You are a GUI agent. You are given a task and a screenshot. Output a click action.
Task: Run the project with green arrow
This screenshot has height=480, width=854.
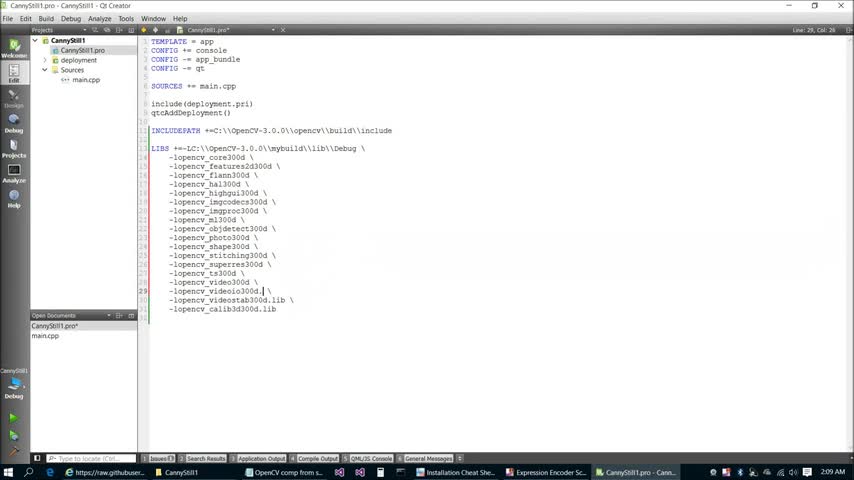pyautogui.click(x=14, y=418)
